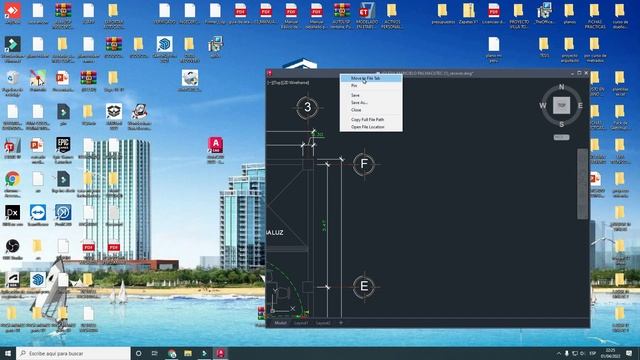Click grid bubble 3 in the drawing
The image size is (640, 360).
(307, 107)
